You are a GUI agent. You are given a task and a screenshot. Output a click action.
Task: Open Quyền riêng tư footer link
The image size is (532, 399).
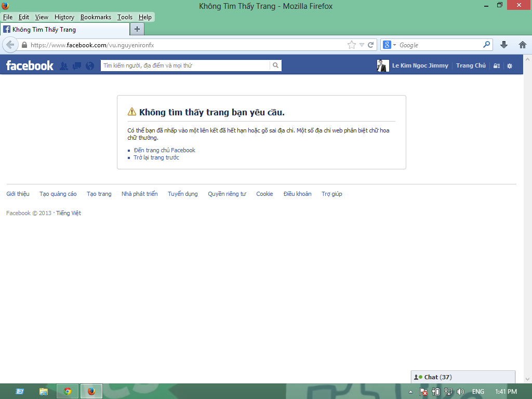[x=227, y=194]
